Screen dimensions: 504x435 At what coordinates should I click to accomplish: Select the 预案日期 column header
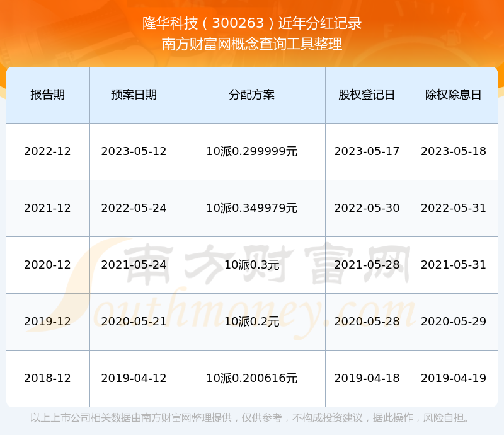click(x=134, y=95)
